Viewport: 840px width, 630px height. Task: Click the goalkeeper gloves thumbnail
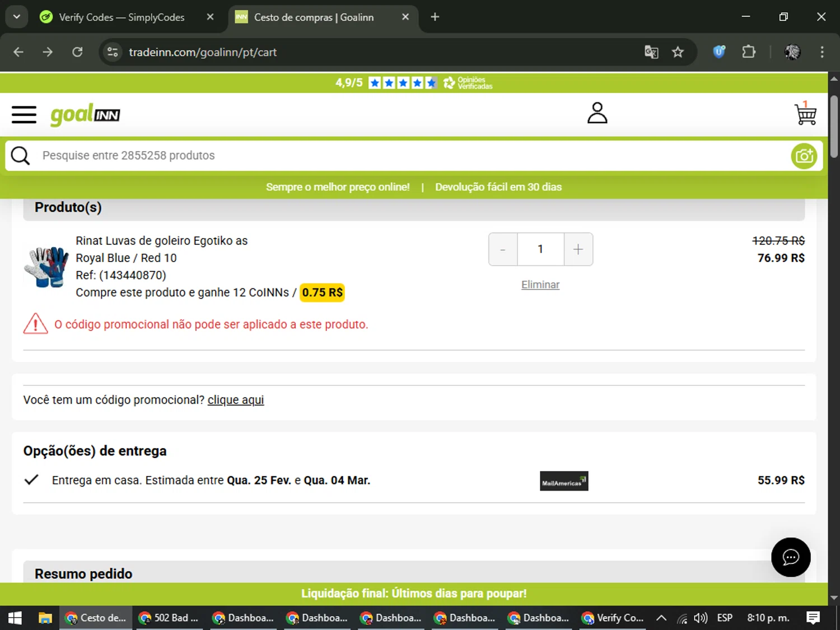tap(46, 267)
